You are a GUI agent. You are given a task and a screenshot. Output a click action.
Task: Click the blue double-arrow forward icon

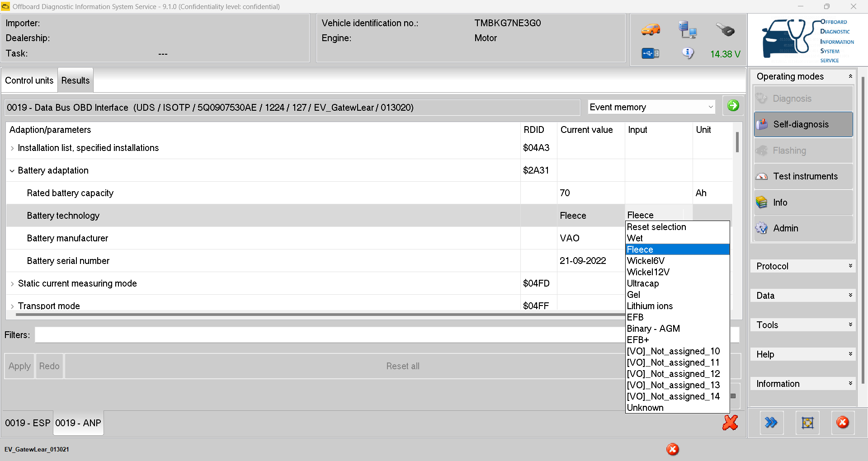[x=771, y=423]
